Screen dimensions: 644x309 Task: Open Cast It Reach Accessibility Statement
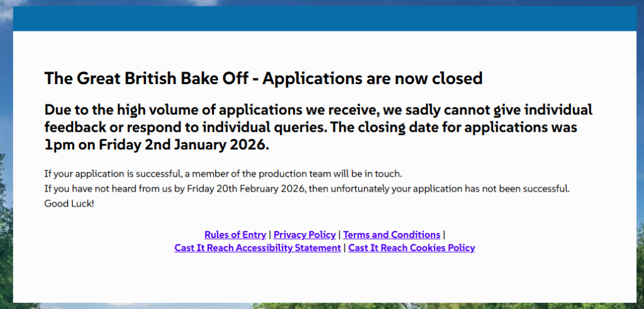(257, 248)
